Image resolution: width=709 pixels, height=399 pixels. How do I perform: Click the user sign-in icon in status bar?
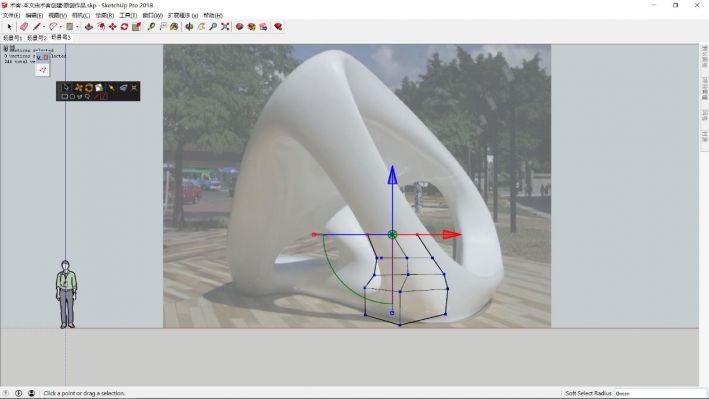[x=31, y=393]
